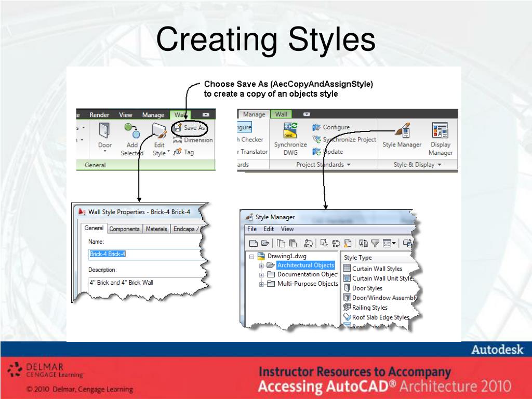Image resolution: width=532 pixels, height=399 pixels.
Task: Click the Dimension tool icon
Action: tap(178, 140)
